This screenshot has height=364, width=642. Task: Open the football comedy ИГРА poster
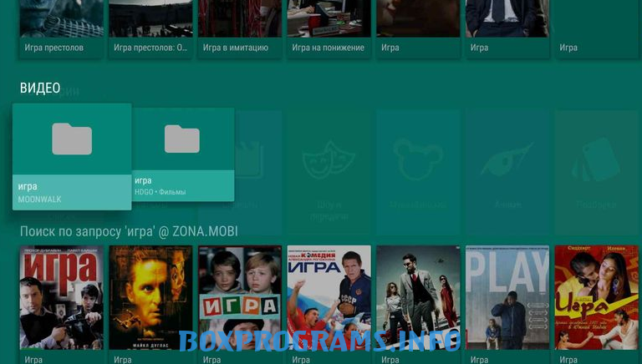(329, 297)
